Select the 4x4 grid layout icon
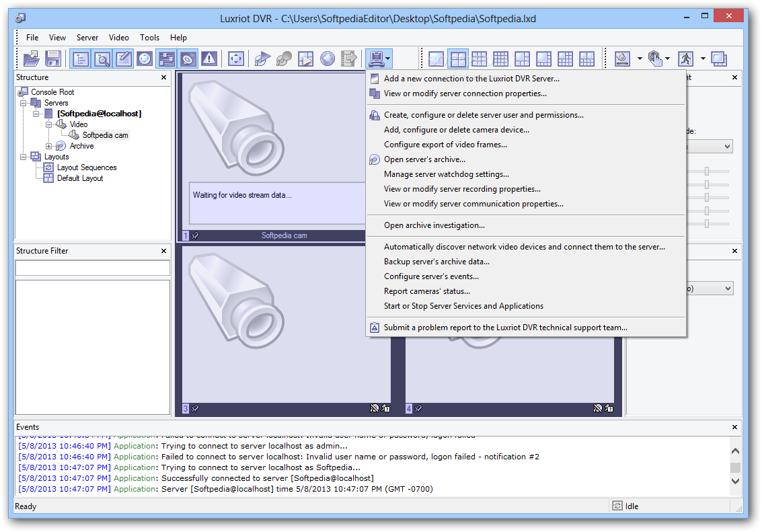This screenshot has height=532, width=762. coord(500,59)
